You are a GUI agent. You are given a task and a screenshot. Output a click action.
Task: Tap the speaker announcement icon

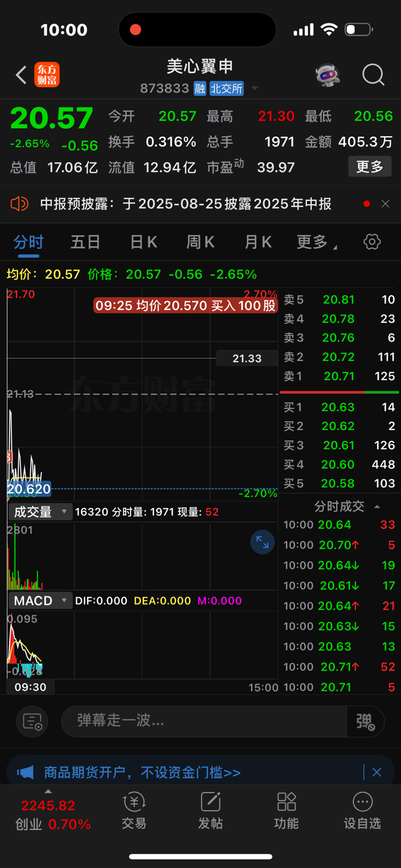19,204
